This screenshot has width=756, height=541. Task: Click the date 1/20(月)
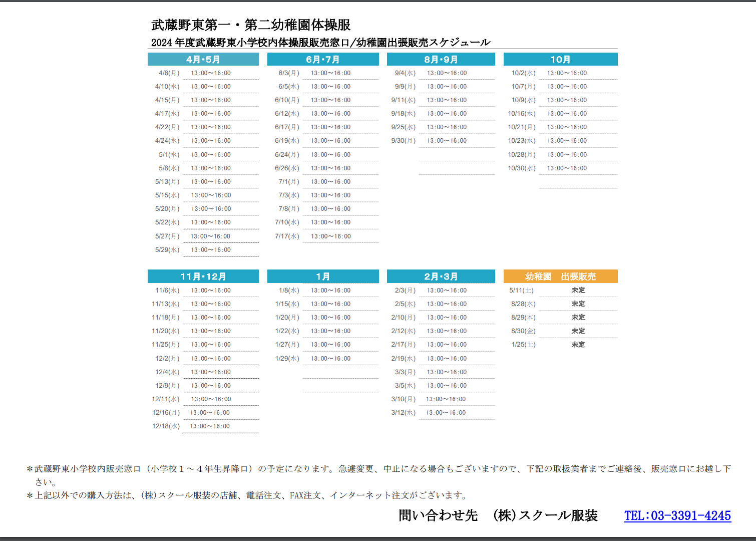click(287, 318)
